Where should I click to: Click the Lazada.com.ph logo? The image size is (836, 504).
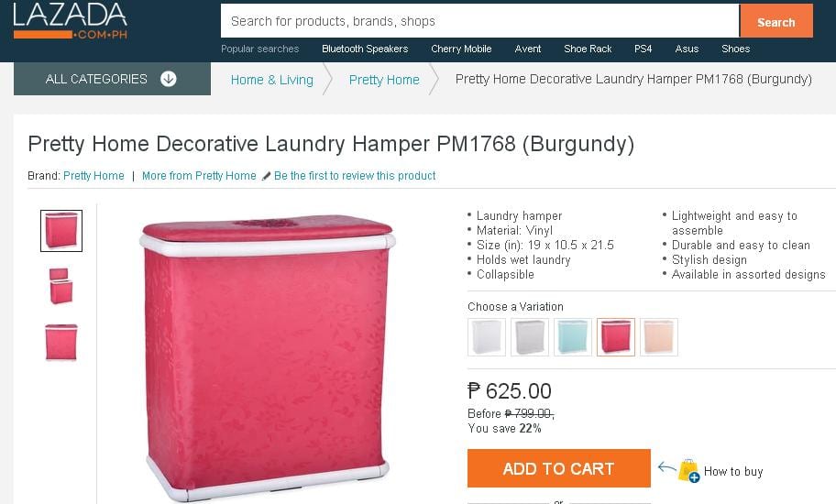70,21
